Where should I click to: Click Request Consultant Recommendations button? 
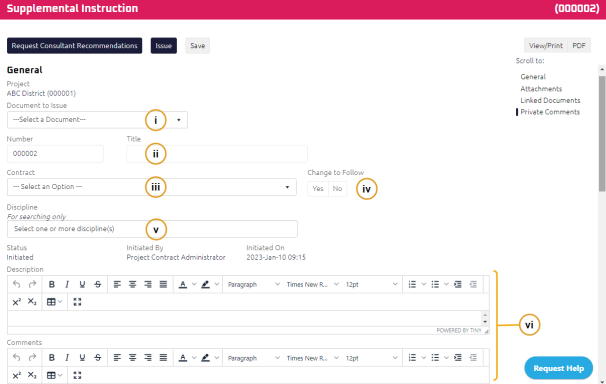tap(74, 46)
